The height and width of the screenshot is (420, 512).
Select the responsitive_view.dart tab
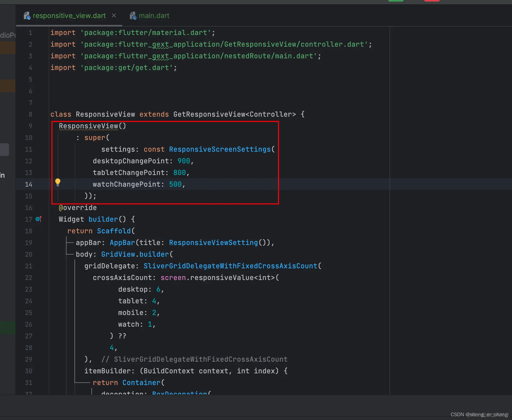[69, 16]
